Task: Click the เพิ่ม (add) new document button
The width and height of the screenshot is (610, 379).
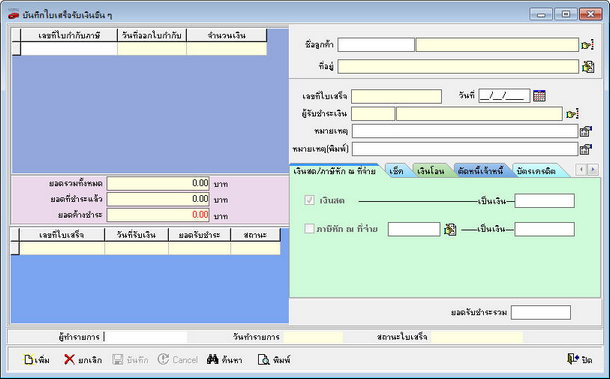Action: click(x=37, y=360)
